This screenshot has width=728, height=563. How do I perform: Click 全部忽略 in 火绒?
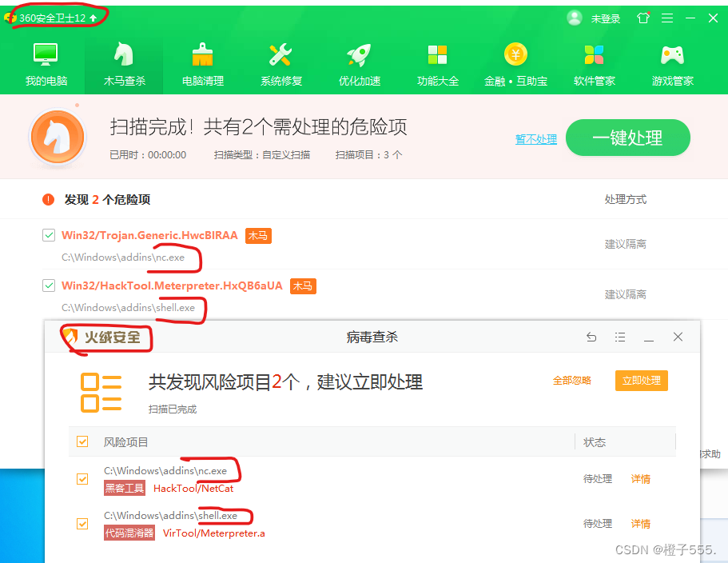coord(571,381)
